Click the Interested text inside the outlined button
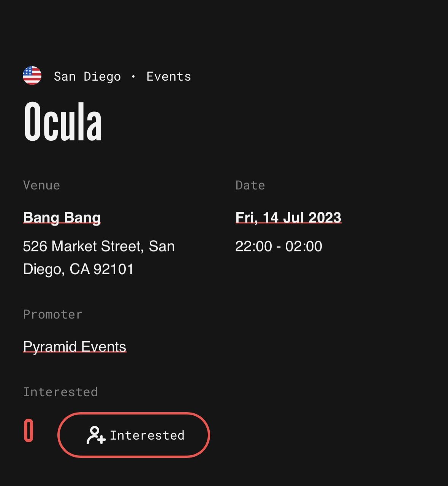The height and width of the screenshot is (486, 448). click(147, 435)
